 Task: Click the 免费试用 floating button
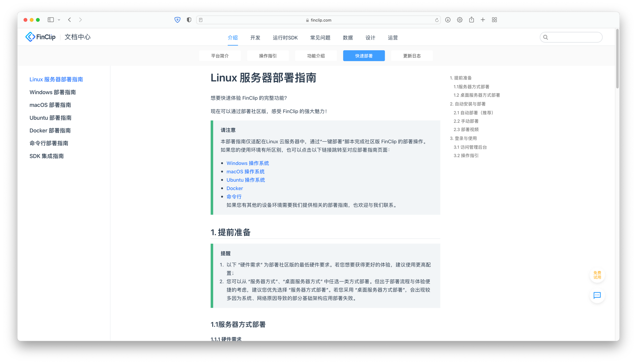pos(597,275)
